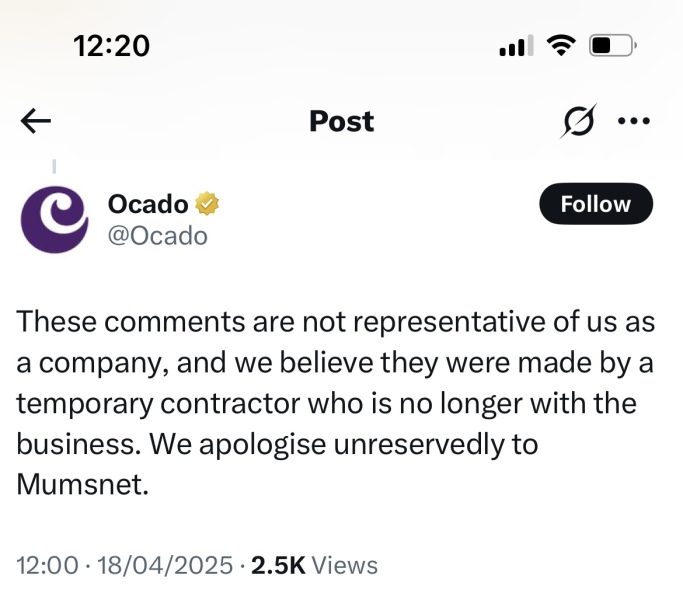
Task: Follow the Ocado account
Action: 596,204
